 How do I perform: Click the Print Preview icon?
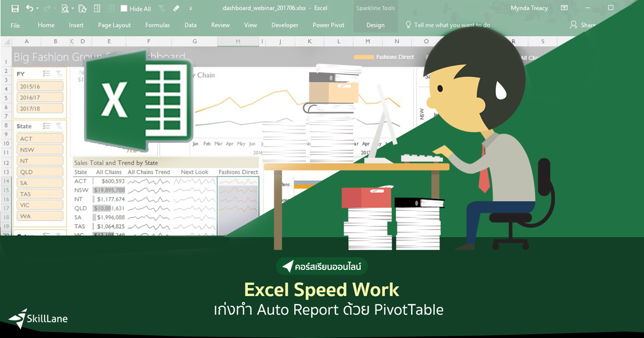(65, 9)
